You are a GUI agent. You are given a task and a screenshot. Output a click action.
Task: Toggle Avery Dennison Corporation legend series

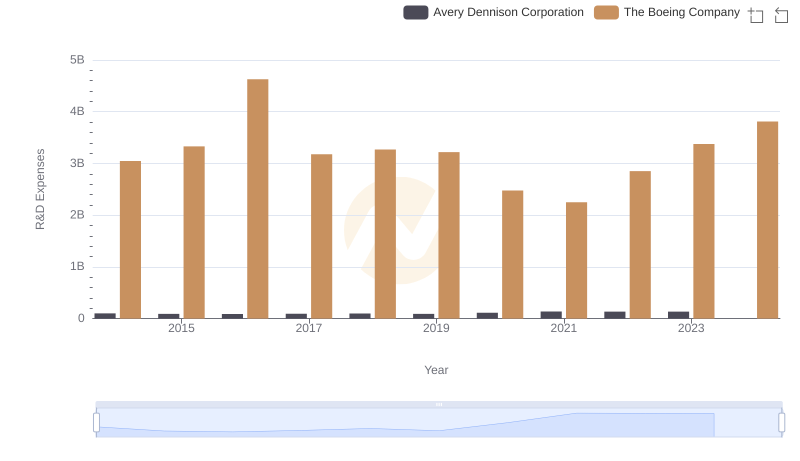click(x=493, y=12)
